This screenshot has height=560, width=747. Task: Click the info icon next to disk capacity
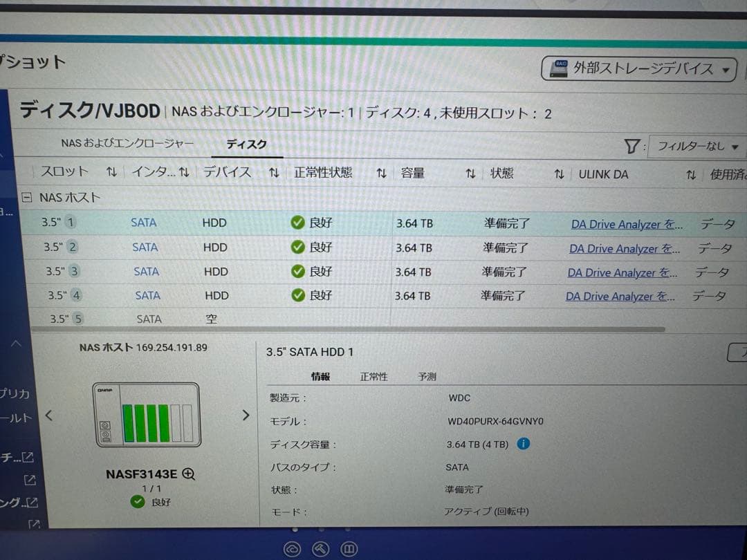[524, 444]
